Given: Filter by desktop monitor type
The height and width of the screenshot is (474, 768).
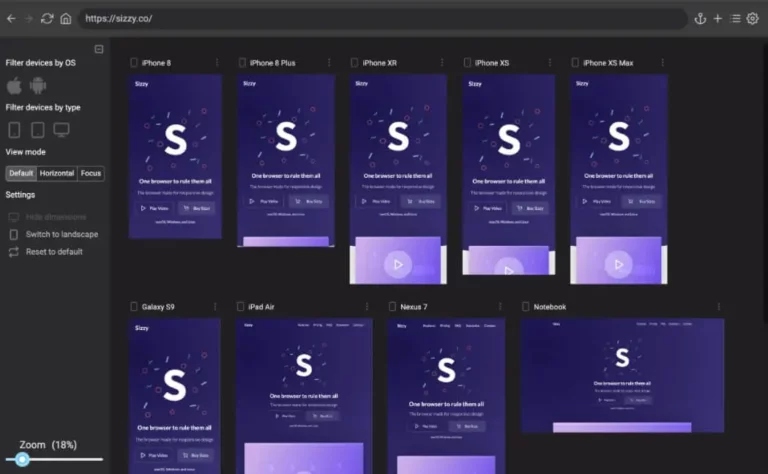Looking at the screenshot, I should pyautogui.click(x=61, y=130).
